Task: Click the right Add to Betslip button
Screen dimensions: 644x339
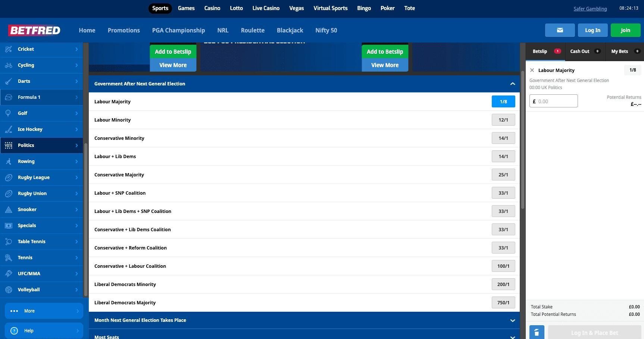Action: coord(385,51)
